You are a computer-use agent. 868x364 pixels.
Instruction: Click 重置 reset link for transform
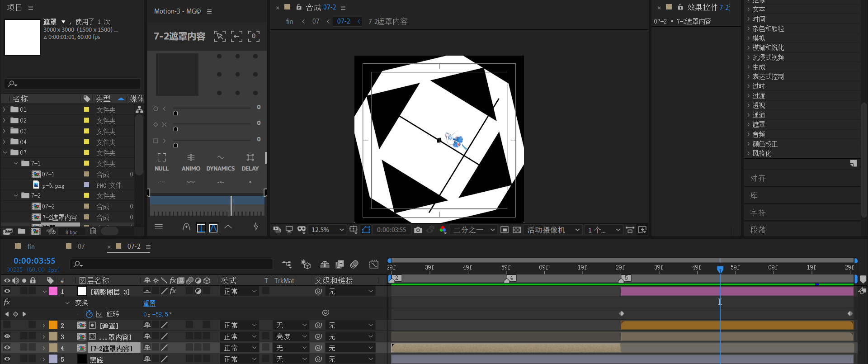pyautogui.click(x=149, y=303)
